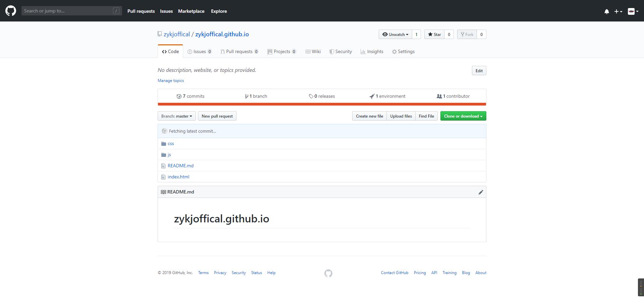This screenshot has width=644, height=304.
Task: Expand the user avatar menu
Action: 633,11
